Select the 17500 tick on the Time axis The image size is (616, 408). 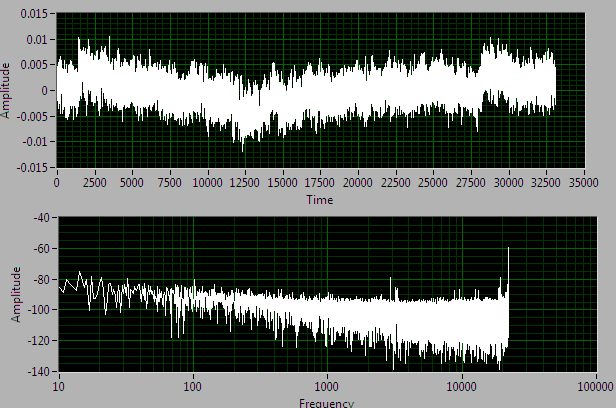click(320, 182)
